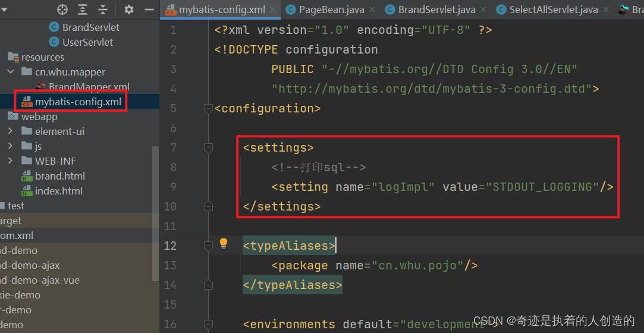Fold the configuration tag at line 5
The image size is (644, 333).
(208, 108)
